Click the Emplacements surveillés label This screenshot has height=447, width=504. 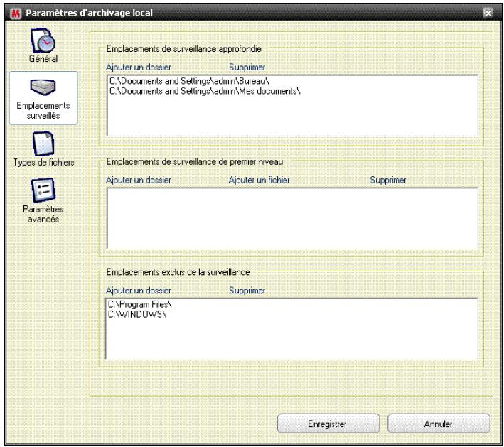(x=43, y=110)
